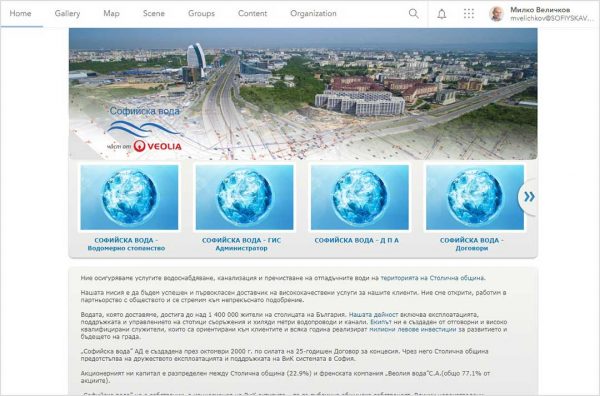Click account email mvelichkov@SOFIYSKAV...
This screenshot has height=396, width=600.
[x=551, y=18]
